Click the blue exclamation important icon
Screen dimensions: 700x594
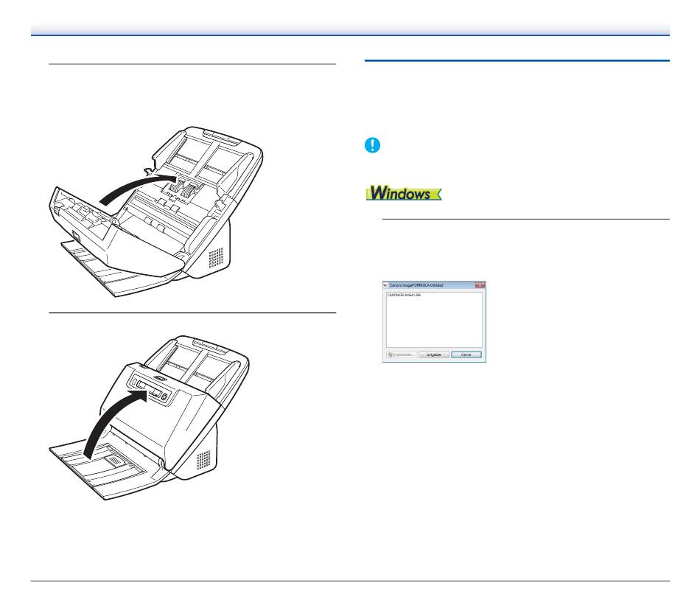coord(372,145)
